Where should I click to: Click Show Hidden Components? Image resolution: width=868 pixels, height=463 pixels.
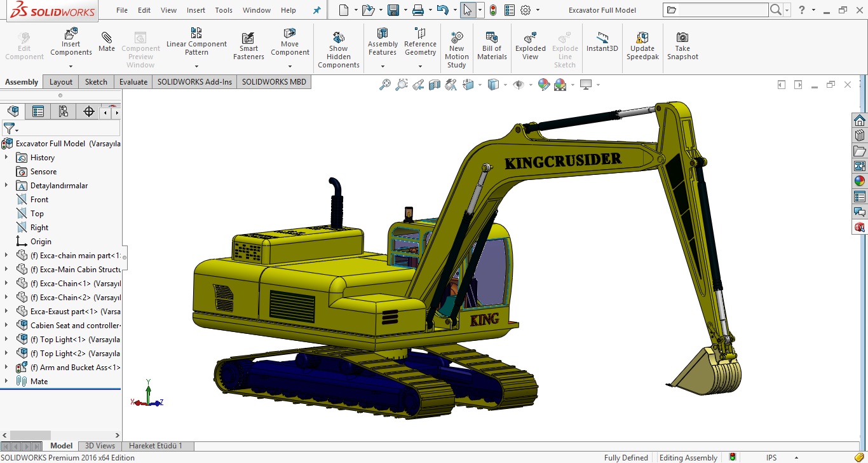pos(339,50)
